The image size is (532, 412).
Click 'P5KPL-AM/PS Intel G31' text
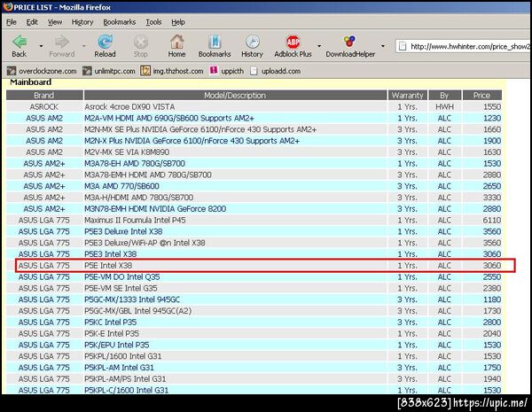click(x=125, y=378)
